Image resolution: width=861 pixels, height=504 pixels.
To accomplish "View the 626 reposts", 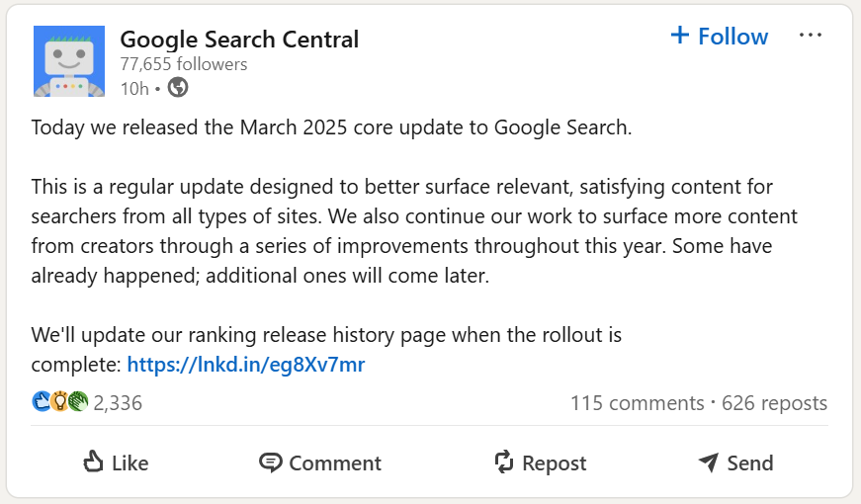I will point(774,403).
